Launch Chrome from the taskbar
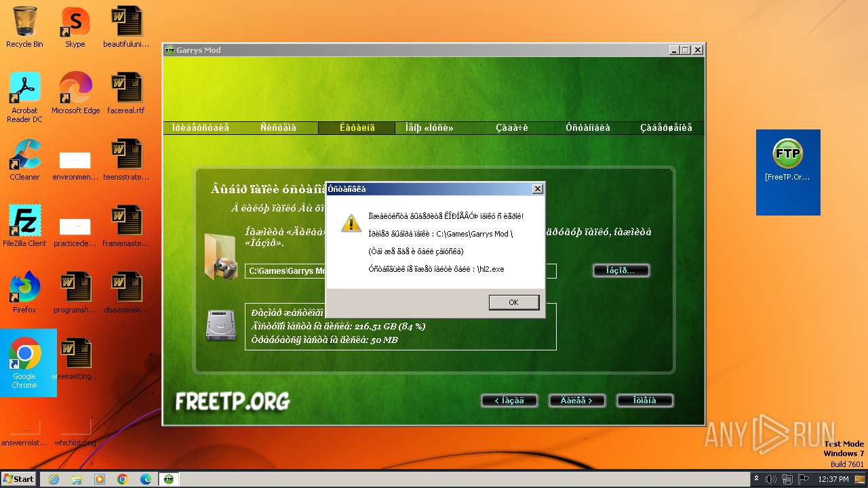The height and width of the screenshot is (488, 868). [x=123, y=479]
